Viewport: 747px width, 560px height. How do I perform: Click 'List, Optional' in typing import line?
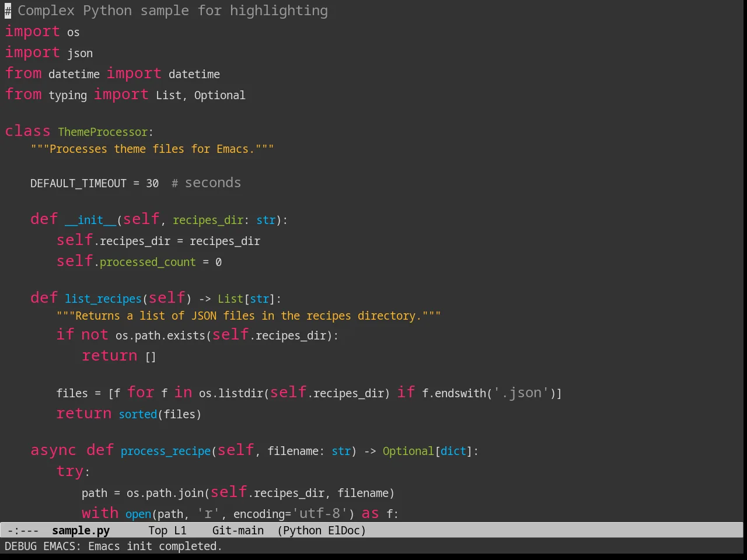200,95
